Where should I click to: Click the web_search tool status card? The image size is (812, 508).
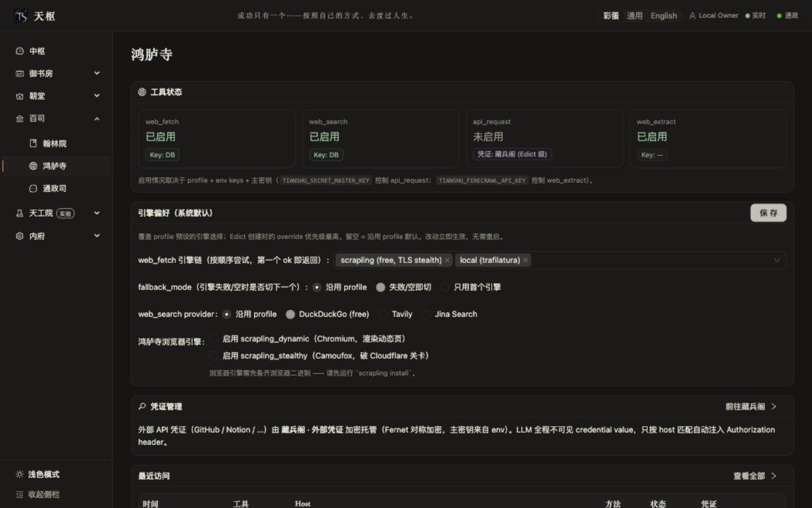(x=380, y=139)
